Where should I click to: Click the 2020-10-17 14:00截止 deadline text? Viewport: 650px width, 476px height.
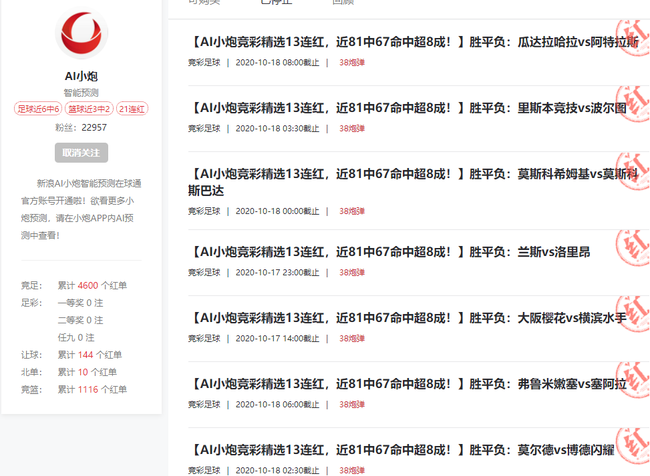coord(277,338)
